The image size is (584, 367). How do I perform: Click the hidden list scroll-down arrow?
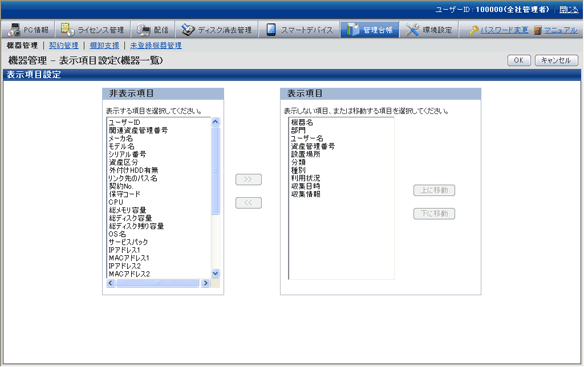coord(215,273)
